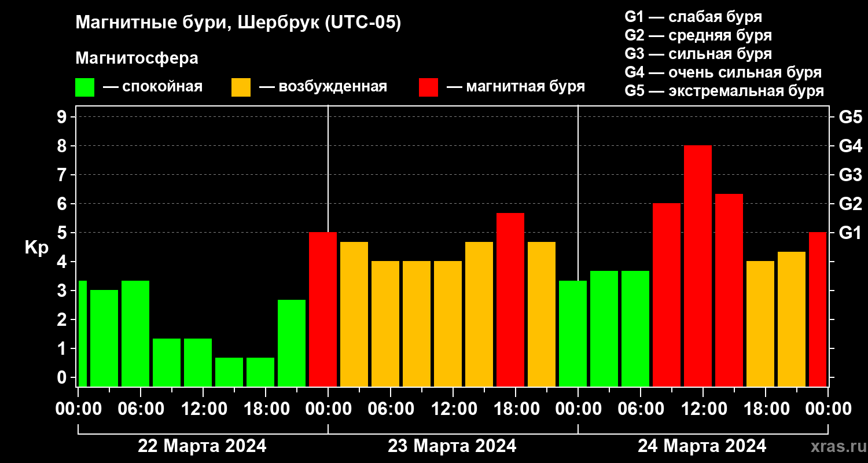Click the '24 Марта 2024' date label
The width and height of the screenshot is (868, 463).
pyautogui.click(x=702, y=446)
